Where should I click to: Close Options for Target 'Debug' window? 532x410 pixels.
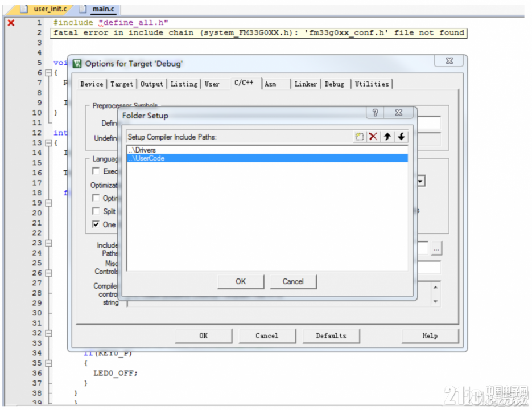449,61
